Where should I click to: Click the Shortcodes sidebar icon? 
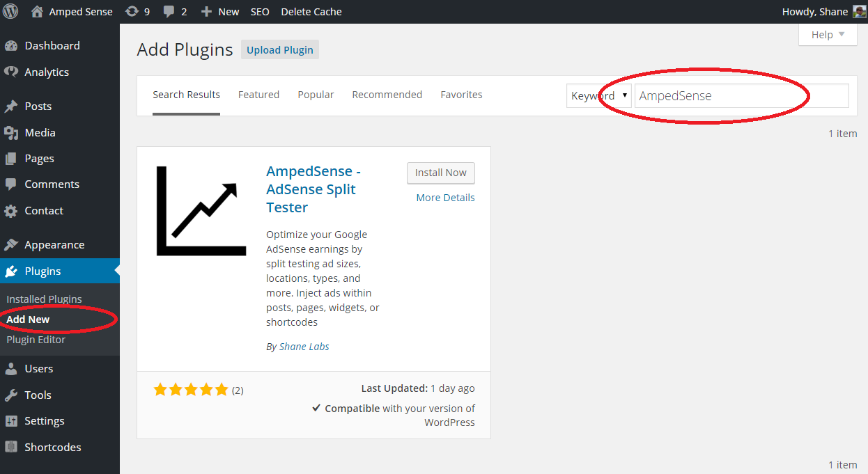(x=11, y=448)
